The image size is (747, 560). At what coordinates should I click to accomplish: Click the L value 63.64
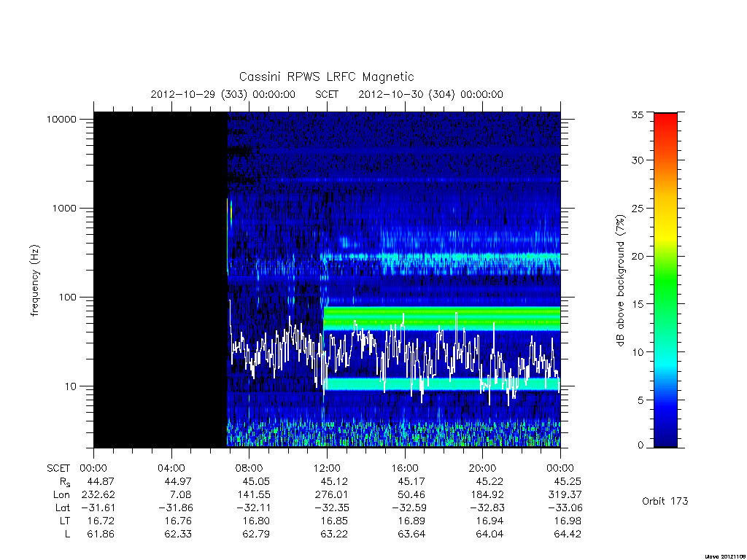[411, 534]
